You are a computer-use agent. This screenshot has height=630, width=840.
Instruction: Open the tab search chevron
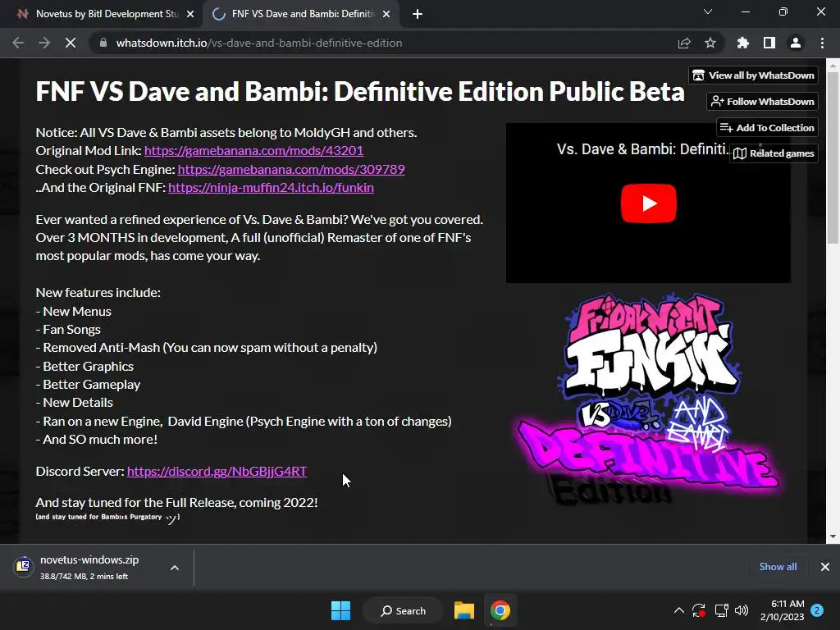708,11
